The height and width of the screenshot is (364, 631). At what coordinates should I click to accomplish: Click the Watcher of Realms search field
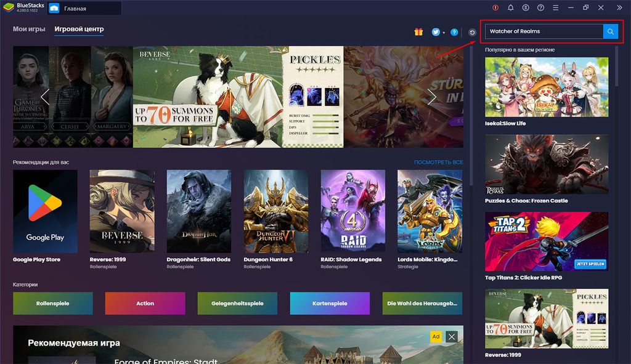pyautogui.click(x=544, y=31)
